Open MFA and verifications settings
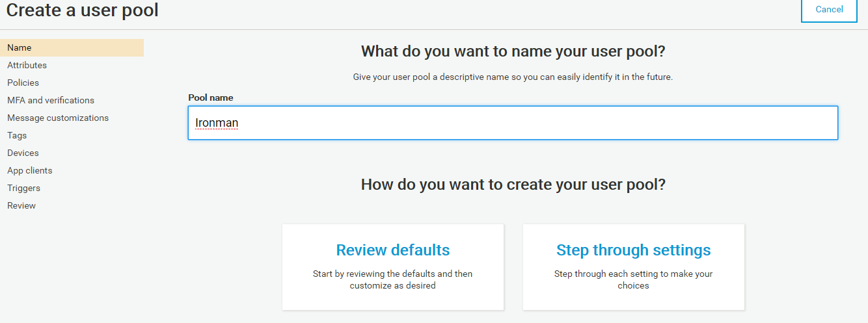868x323 pixels. click(x=51, y=101)
